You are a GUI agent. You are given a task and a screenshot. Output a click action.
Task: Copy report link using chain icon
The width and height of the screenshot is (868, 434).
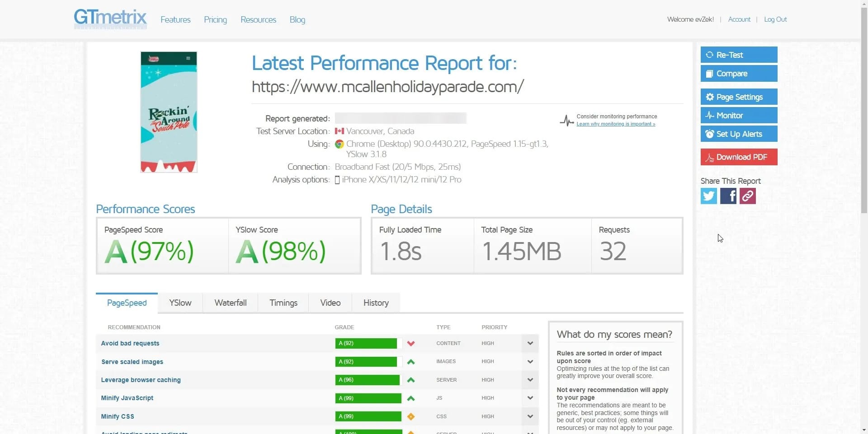[747, 196]
